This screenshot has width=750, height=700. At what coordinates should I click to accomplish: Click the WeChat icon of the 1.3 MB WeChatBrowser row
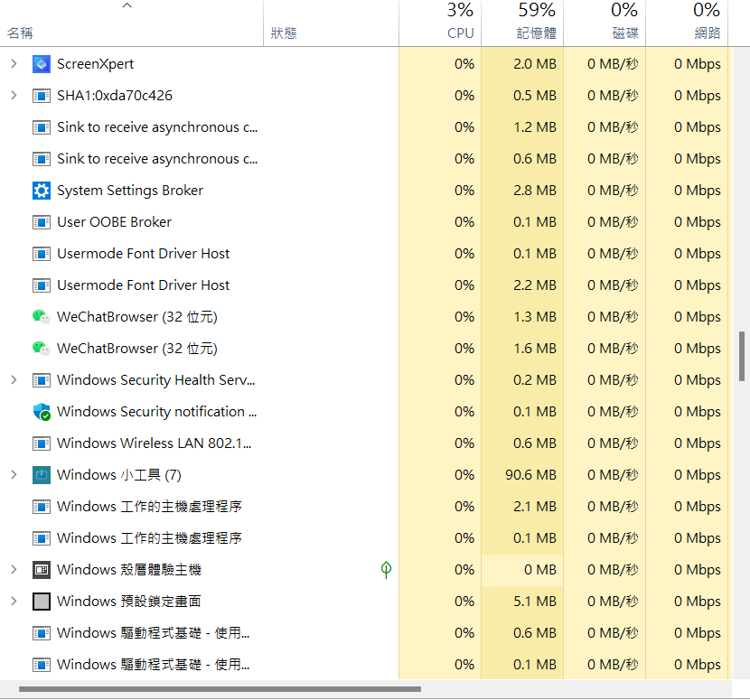pyautogui.click(x=42, y=316)
